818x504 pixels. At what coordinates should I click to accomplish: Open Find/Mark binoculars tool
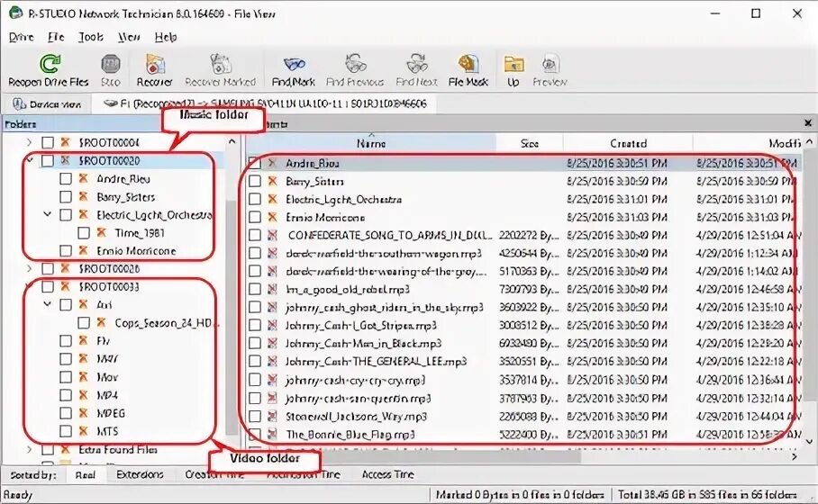point(294,64)
